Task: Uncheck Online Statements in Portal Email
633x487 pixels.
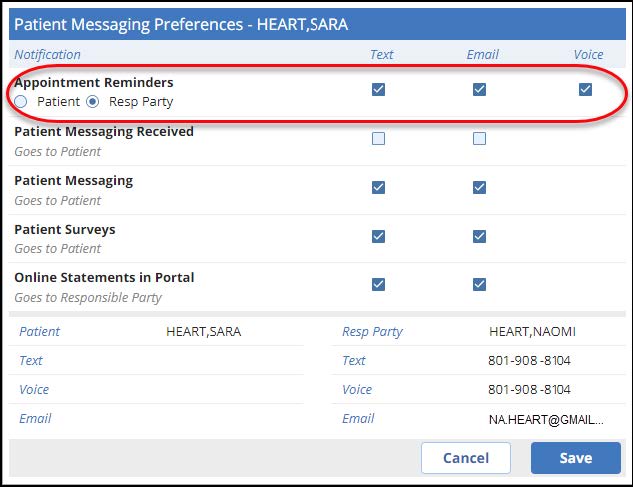Action: [x=479, y=284]
